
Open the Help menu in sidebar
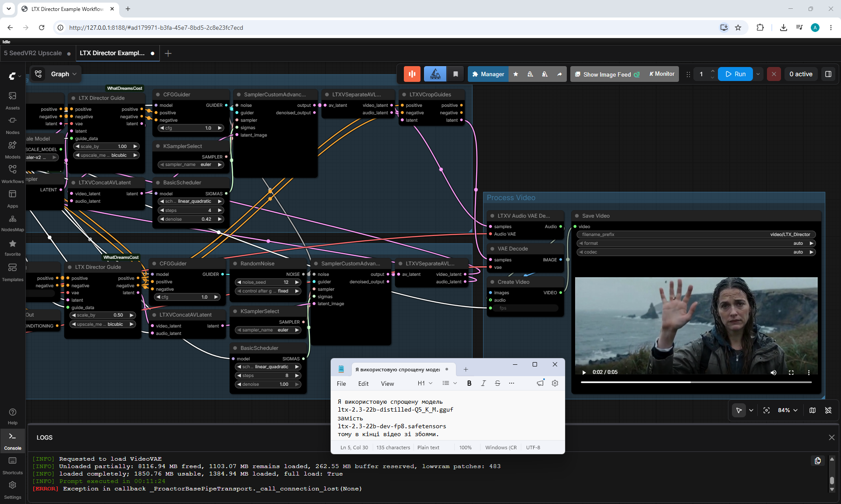(x=13, y=416)
